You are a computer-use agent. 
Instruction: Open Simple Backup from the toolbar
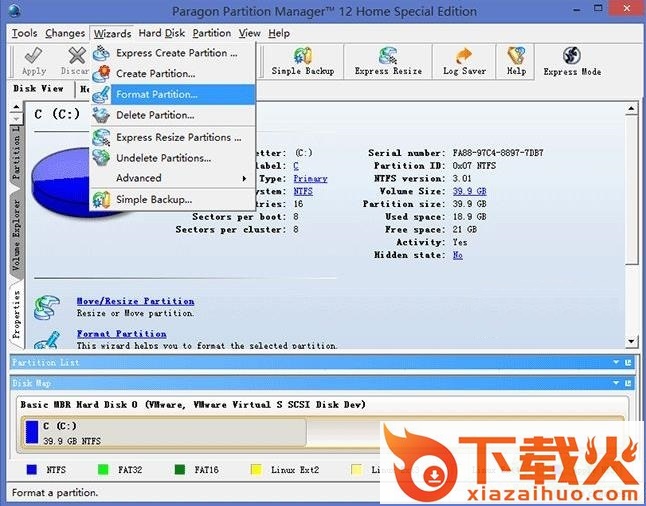303,61
